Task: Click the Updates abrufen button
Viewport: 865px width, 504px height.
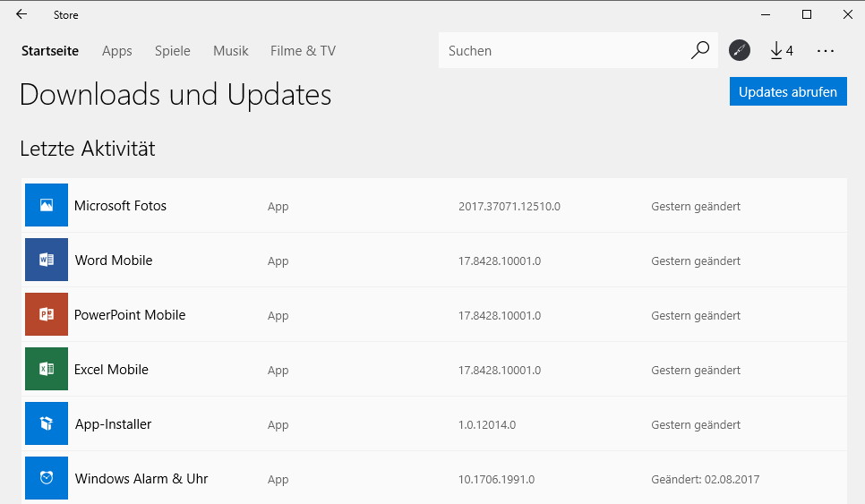Action: 788,91
